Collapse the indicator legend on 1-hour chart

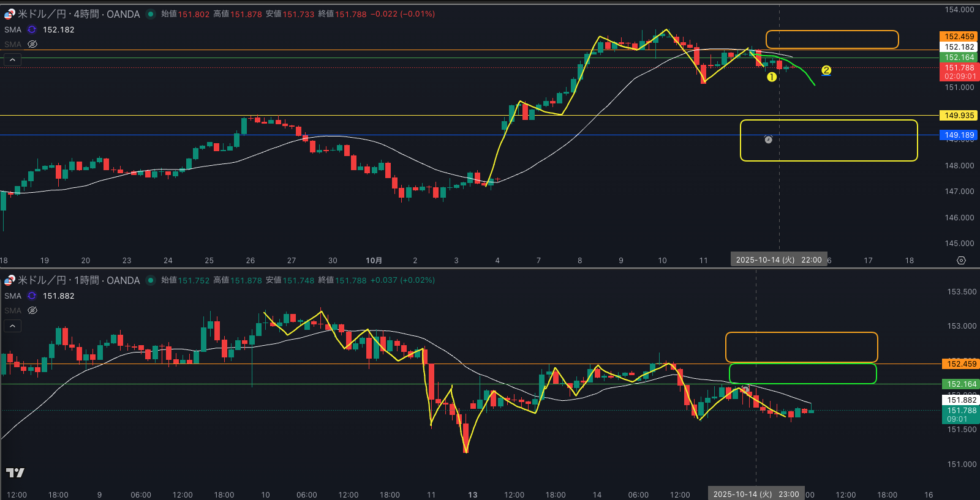pos(12,326)
